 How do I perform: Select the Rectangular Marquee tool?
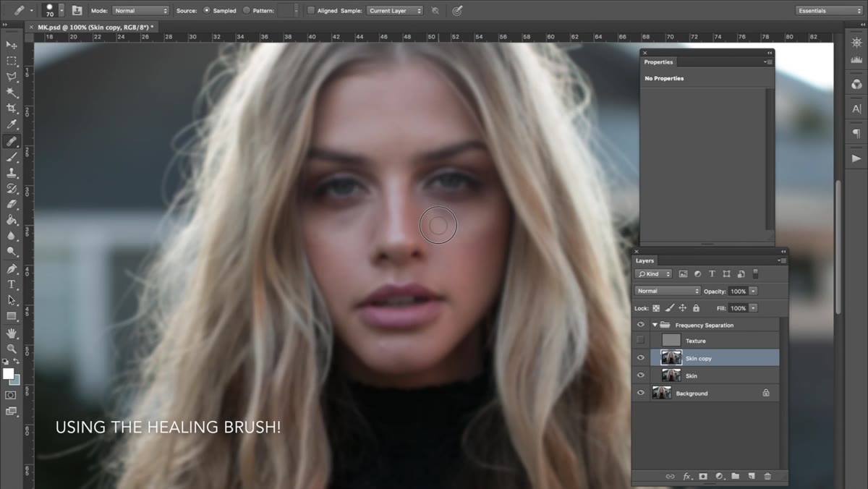(12, 61)
